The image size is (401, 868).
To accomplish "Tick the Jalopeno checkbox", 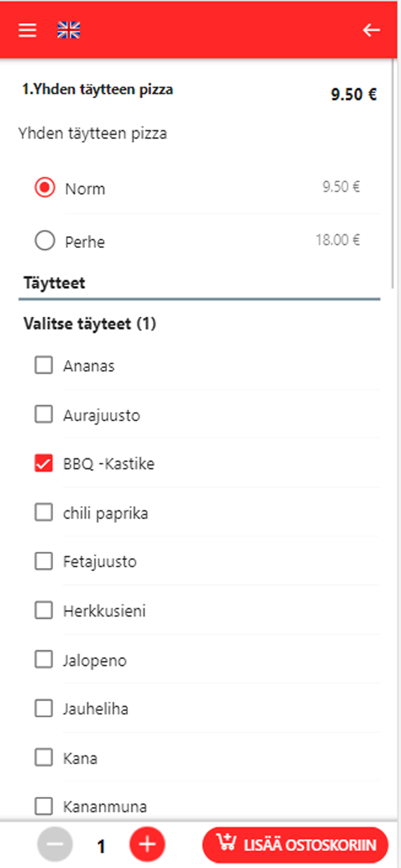I will tap(44, 660).
